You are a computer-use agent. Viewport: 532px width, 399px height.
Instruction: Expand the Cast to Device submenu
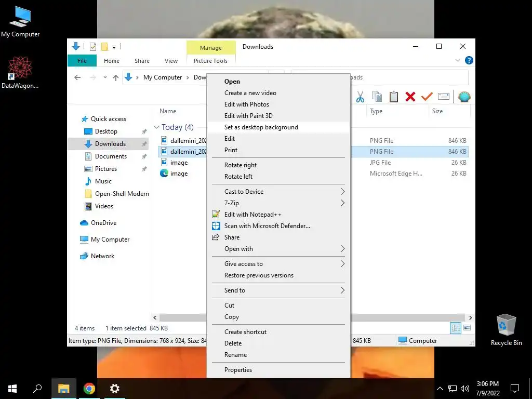click(342, 191)
